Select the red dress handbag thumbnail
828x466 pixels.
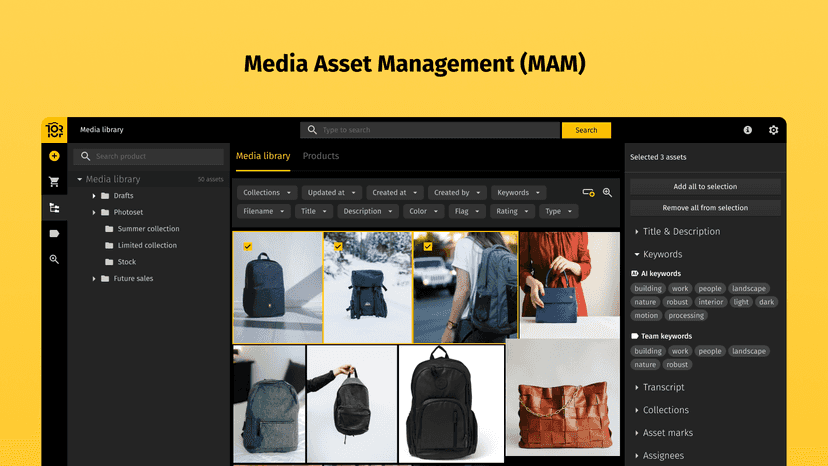coord(570,285)
